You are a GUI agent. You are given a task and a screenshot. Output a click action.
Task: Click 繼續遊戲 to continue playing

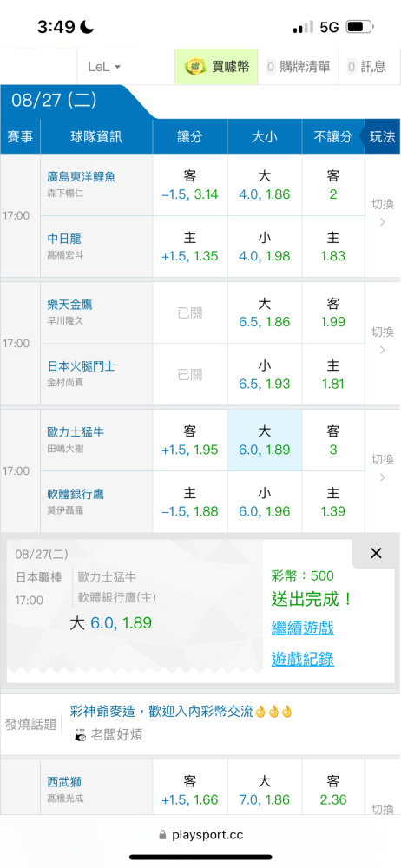coord(302,628)
